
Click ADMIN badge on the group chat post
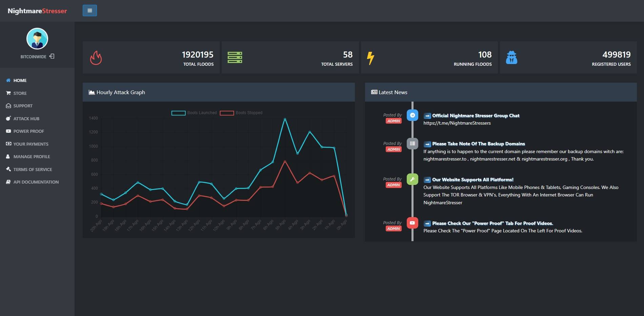click(394, 121)
